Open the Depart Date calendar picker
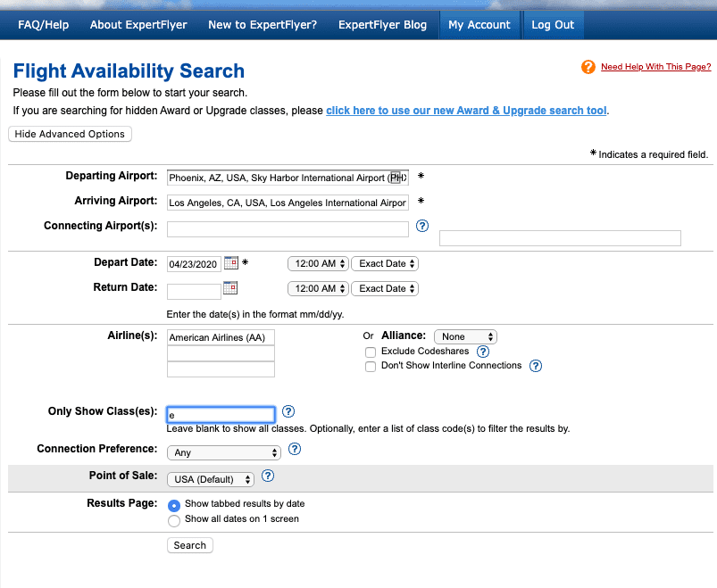717x588 pixels. click(x=231, y=262)
